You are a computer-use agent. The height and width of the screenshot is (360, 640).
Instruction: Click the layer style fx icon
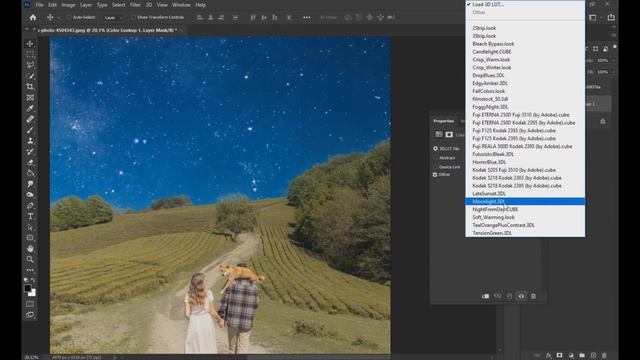click(x=549, y=356)
